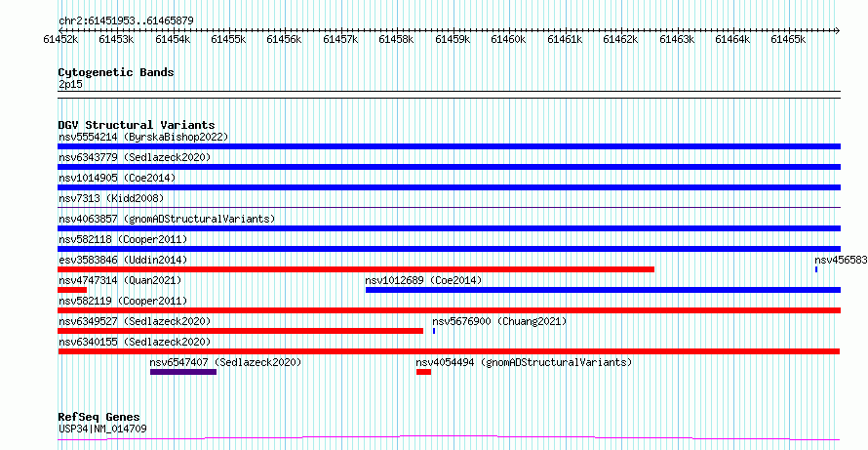The width and height of the screenshot is (868, 450).
Task: Click the nsv582119 (Cooper2011) red variant bar
Action: pos(449,310)
